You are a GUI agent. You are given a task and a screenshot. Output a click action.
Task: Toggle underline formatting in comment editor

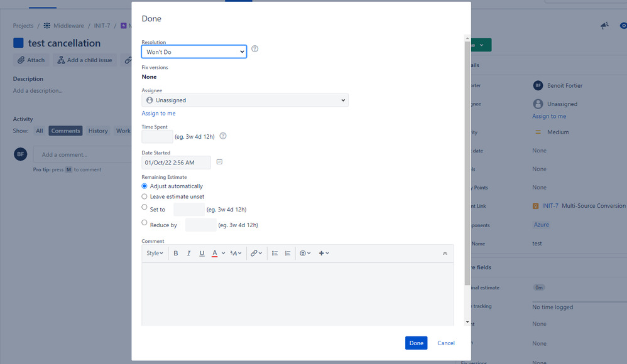(x=202, y=254)
